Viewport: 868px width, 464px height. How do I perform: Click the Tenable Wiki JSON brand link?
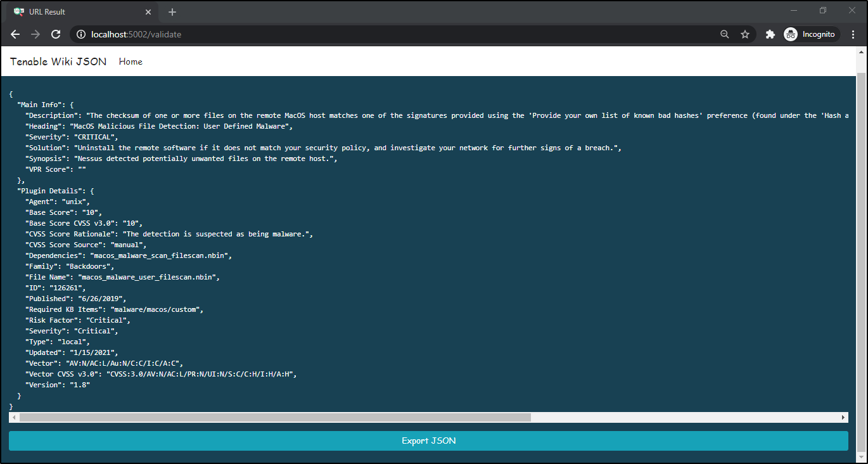(x=58, y=61)
